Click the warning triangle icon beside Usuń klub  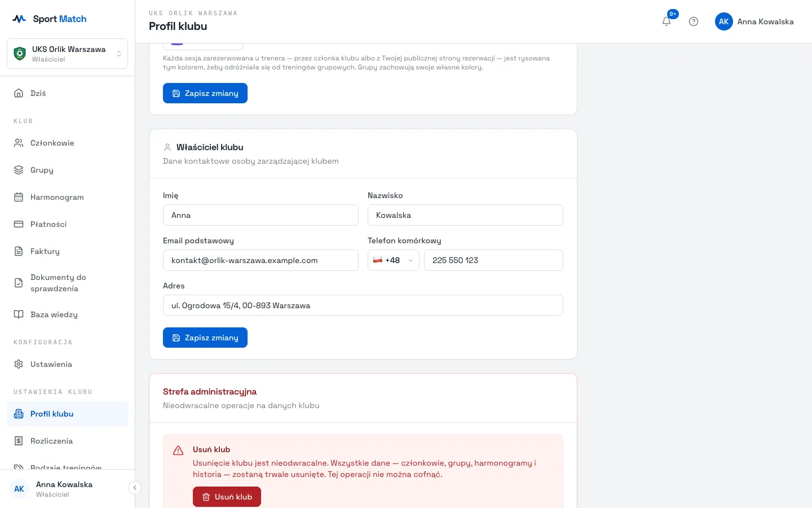coord(178,450)
